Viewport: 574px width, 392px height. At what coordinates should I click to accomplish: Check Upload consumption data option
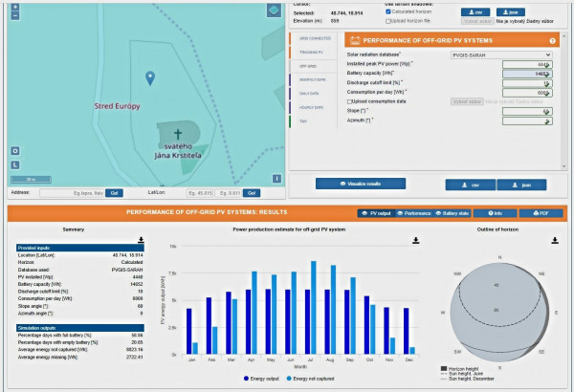(x=349, y=101)
